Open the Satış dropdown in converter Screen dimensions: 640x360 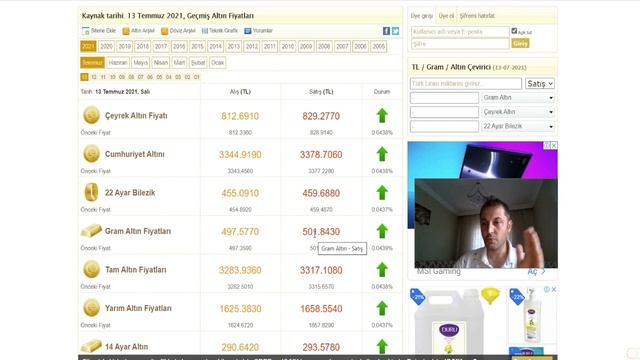coord(540,84)
